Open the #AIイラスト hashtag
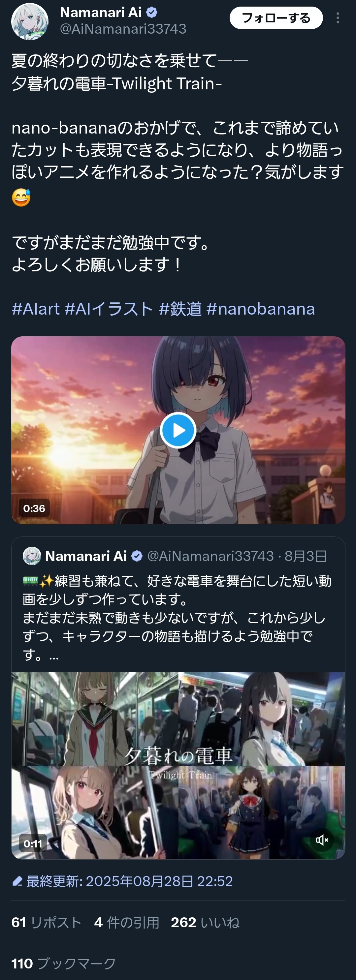The image size is (356, 980). 109,309
